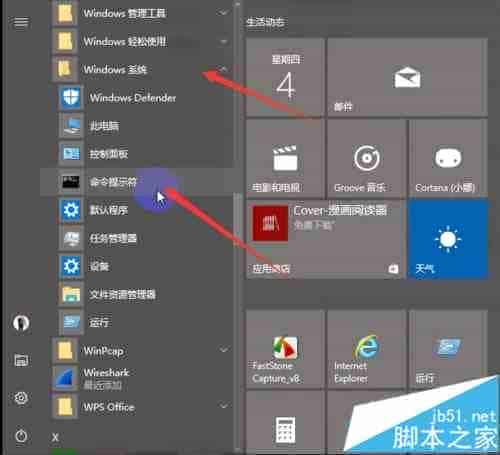Collapse Windows 系统 folder chevron
500x455 pixels.
tap(223, 69)
